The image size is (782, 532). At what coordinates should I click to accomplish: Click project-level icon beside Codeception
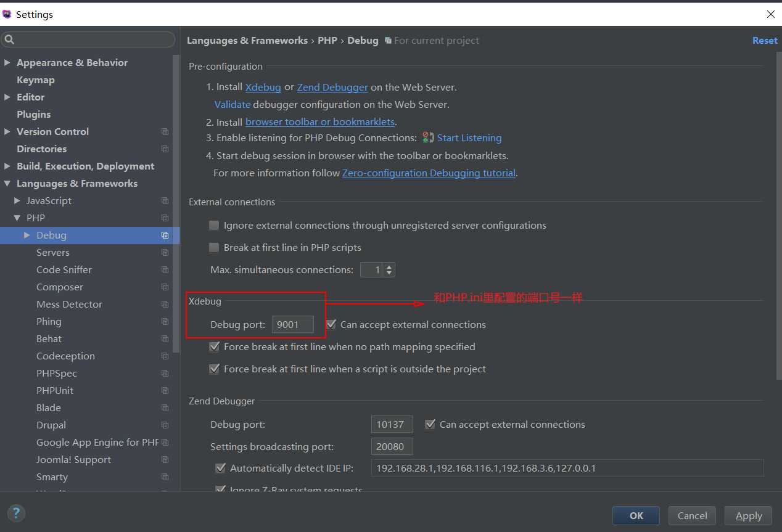click(165, 356)
